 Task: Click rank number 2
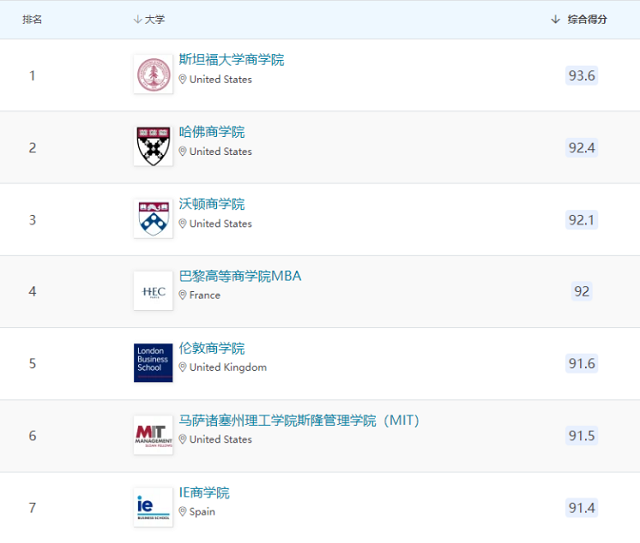pos(32,148)
